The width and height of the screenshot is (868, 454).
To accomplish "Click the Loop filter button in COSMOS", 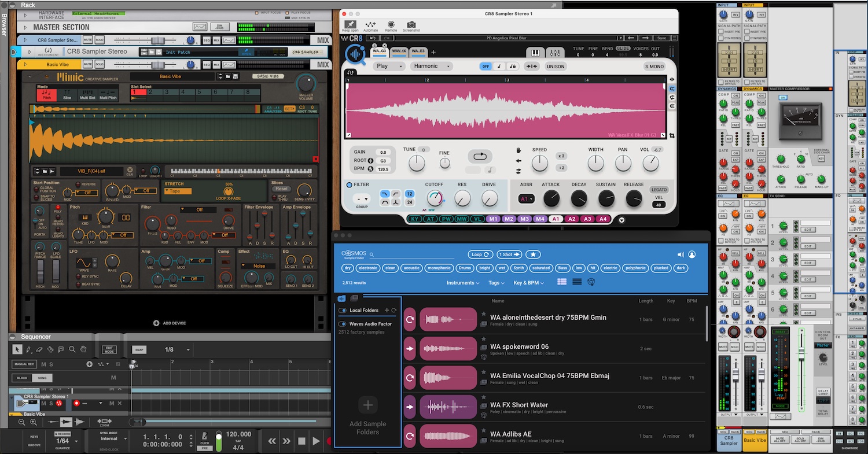I will click(480, 254).
